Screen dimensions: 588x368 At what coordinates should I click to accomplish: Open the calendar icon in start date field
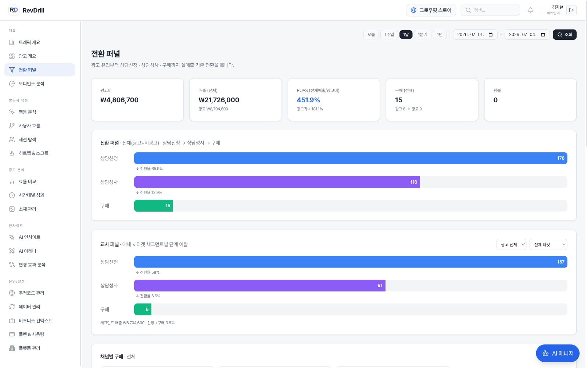[491, 35]
